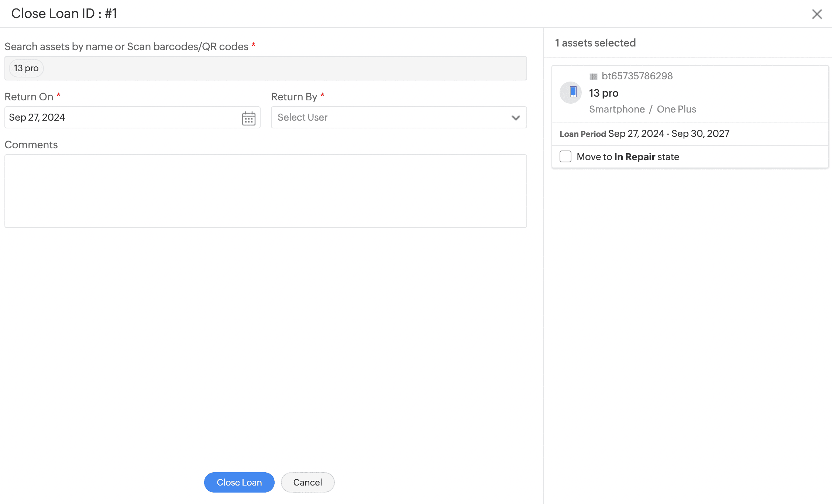Enable Move to In Repair state checkbox
Image resolution: width=832 pixels, height=504 pixels.
pyautogui.click(x=565, y=156)
